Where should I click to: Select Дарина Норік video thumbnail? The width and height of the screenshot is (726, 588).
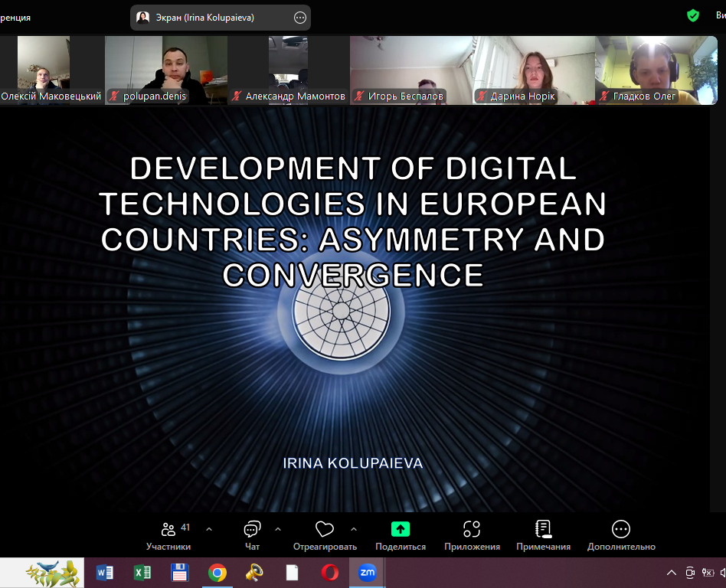(534, 69)
